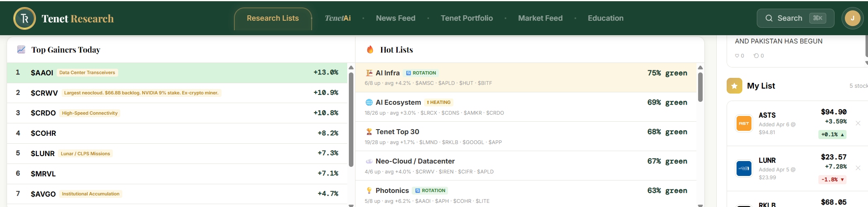This screenshot has width=868, height=207.
Task: Click the ROTATION badge on AI Infra
Action: (x=421, y=73)
